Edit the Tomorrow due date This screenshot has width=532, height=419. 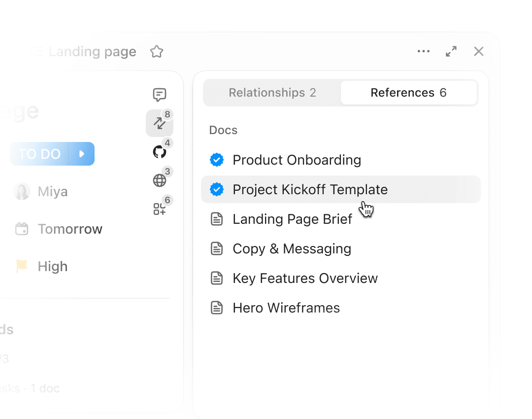pyautogui.click(x=70, y=229)
